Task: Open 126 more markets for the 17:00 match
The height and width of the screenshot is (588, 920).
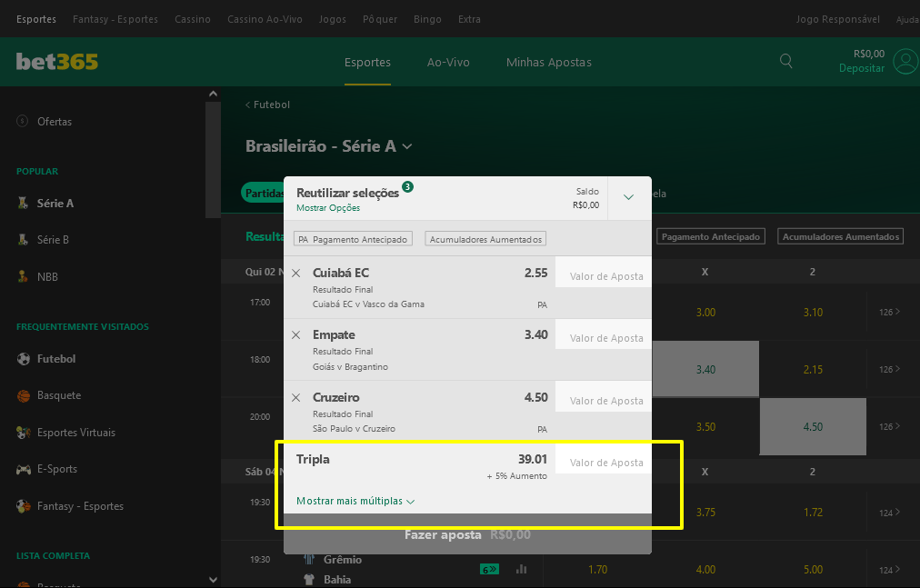Action: click(x=889, y=313)
